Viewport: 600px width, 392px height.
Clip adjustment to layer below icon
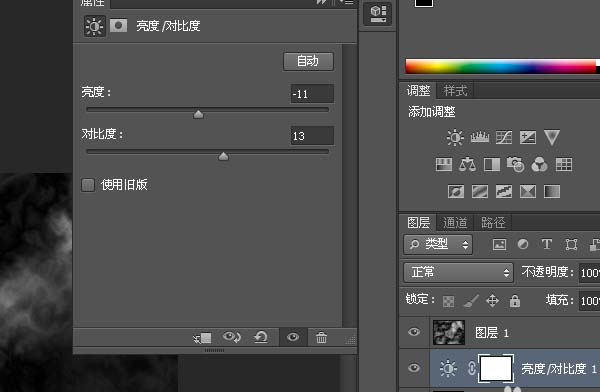[x=203, y=338]
